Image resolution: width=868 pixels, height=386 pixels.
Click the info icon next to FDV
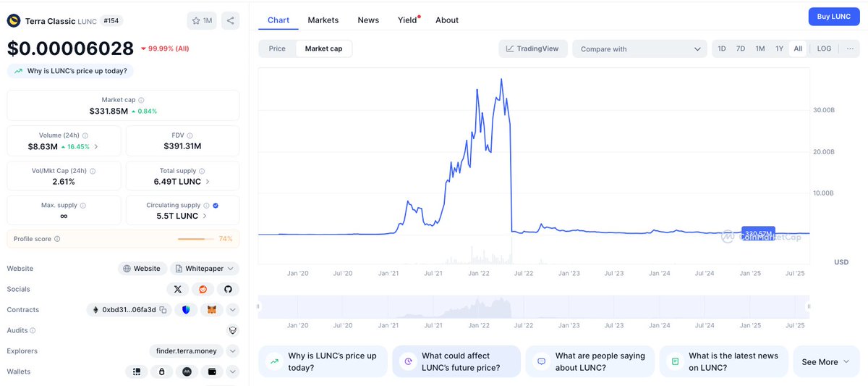[x=192, y=135]
